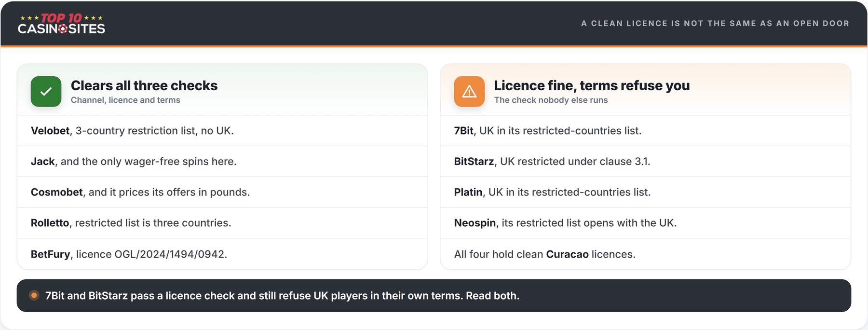Viewport: 868px width, 330px height.
Task: Select the 'Channel, licence and terms' subtitle
Action: click(125, 100)
